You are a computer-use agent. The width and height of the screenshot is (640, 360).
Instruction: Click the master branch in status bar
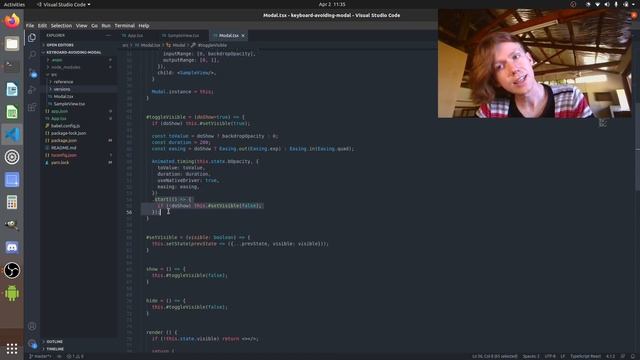(40, 356)
